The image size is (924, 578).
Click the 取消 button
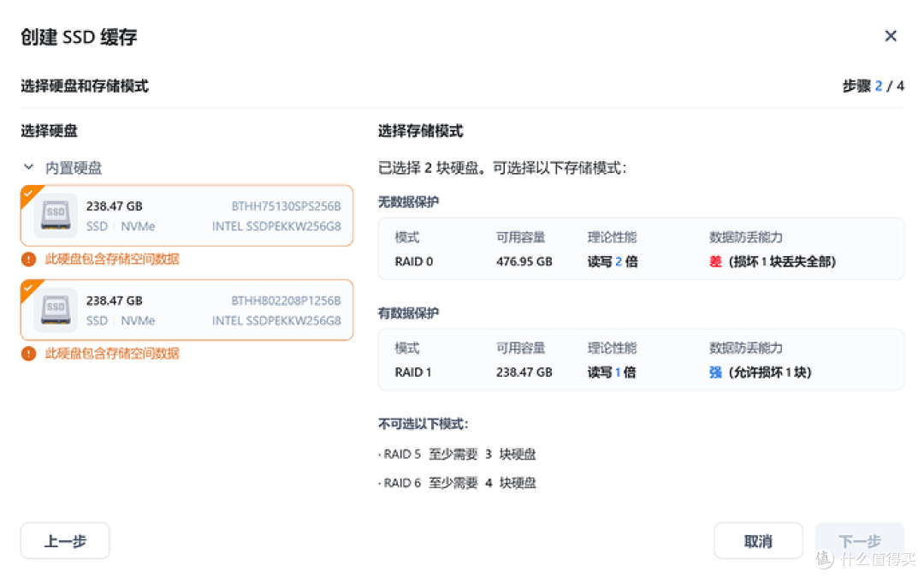(759, 540)
